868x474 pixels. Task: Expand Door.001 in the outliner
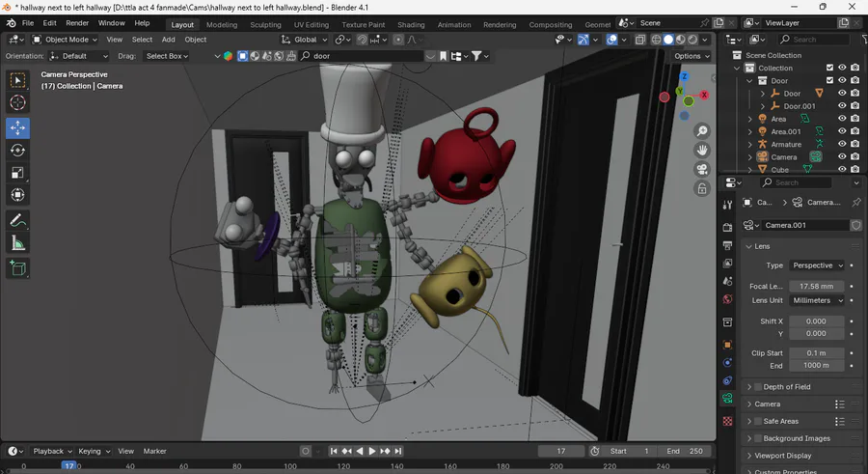762,106
